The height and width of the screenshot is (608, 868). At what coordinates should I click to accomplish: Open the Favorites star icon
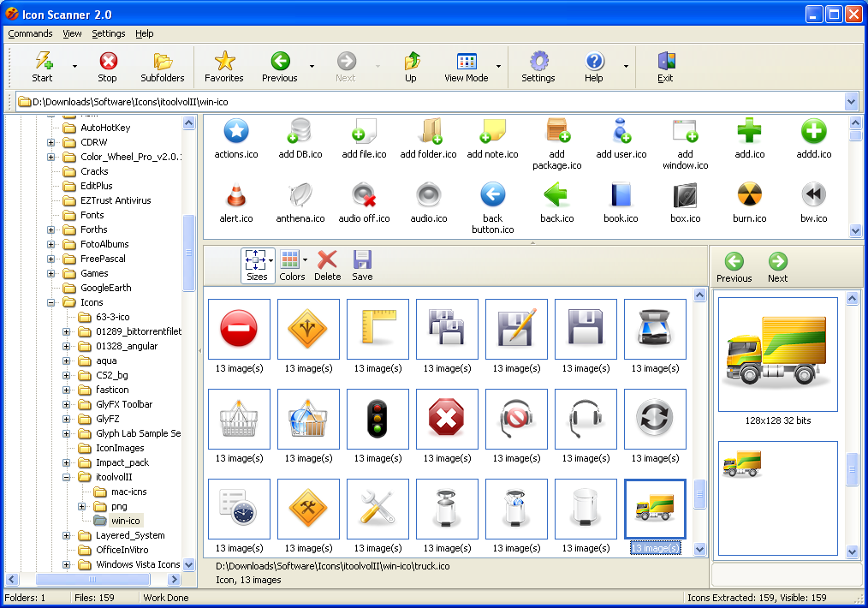(x=224, y=63)
